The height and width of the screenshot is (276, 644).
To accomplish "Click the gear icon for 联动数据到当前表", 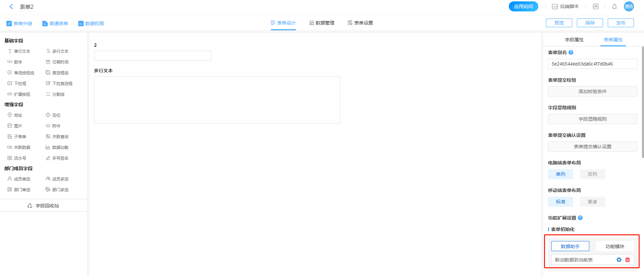I will pos(619,260).
